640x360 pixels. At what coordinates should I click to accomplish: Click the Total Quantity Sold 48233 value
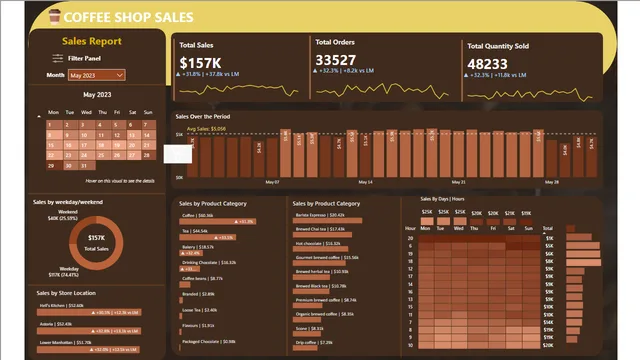pos(487,64)
